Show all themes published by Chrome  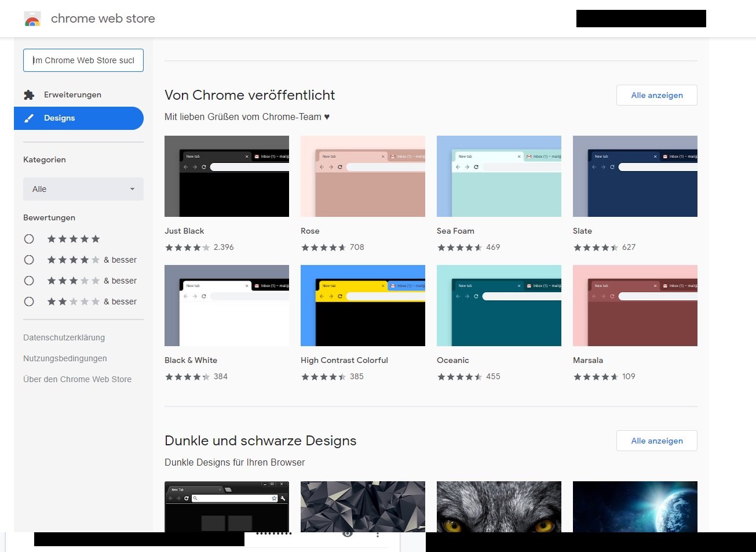coord(656,95)
